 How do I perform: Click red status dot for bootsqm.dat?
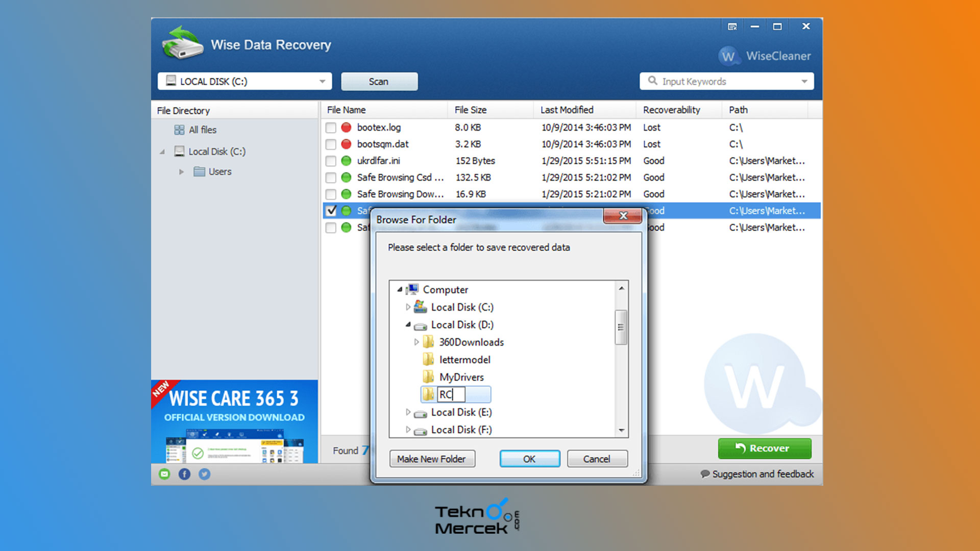pyautogui.click(x=346, y=144)
